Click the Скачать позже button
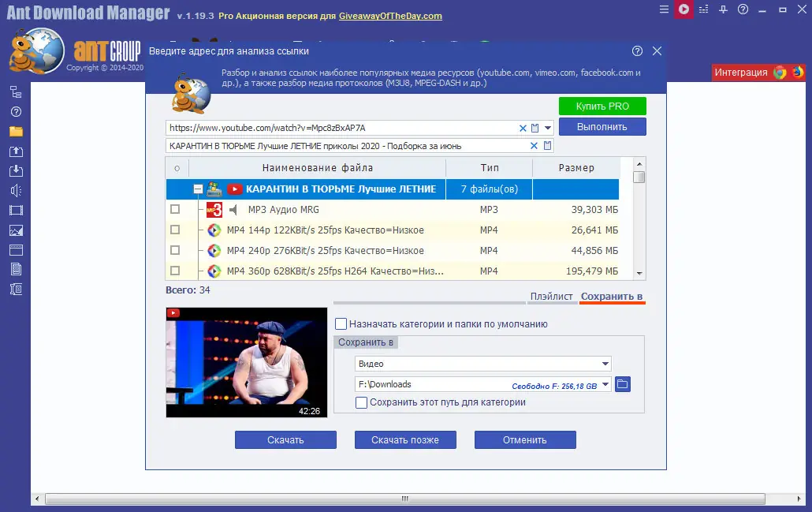 click(405, 439)
